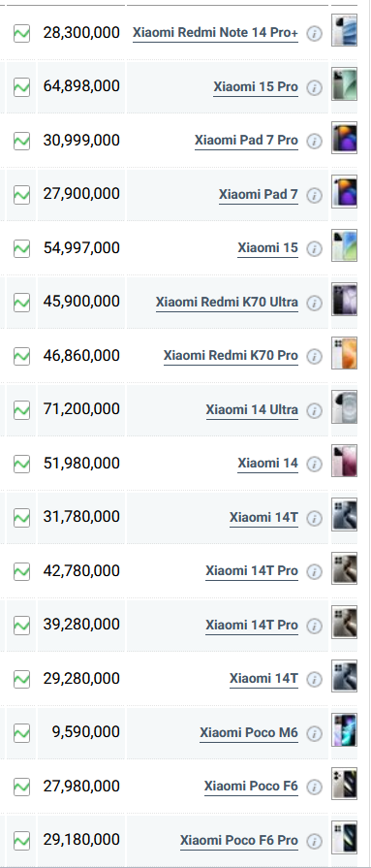Show price trend icon for Xiaomi Pad 7
371x868 pixels.
pos(21,195)
